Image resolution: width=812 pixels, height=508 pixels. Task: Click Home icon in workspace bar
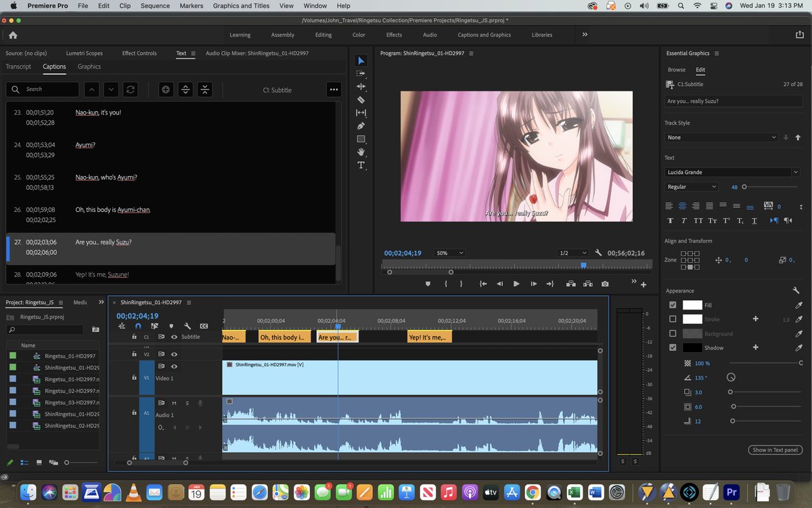coord(13,35)
